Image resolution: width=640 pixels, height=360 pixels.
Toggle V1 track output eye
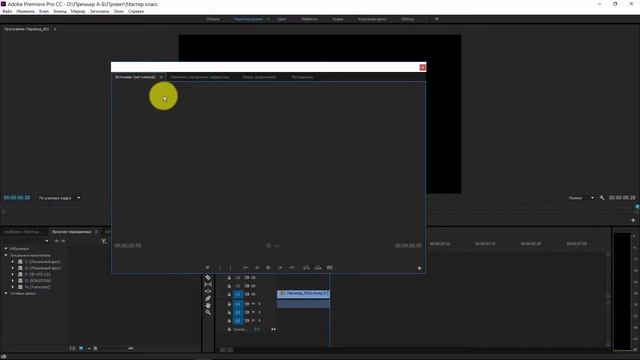tap(253, 294)
